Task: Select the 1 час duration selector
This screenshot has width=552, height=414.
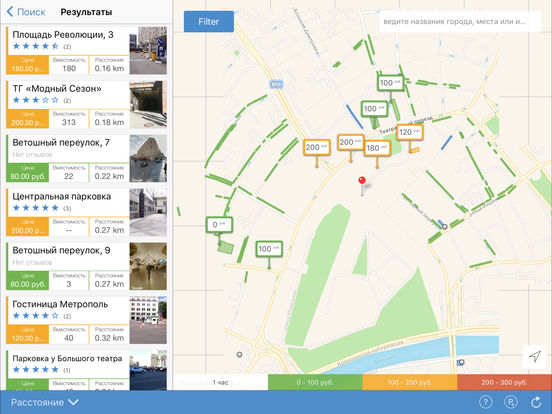Action: [221, 382]
